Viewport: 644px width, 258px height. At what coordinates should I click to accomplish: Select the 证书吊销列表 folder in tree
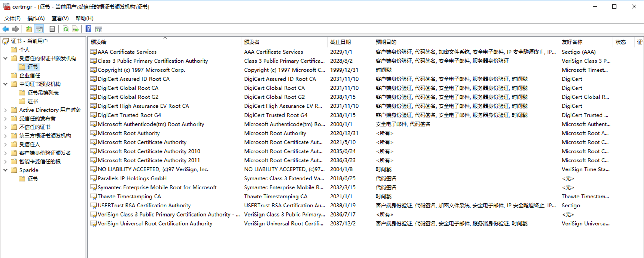click(x=43, y=93)
